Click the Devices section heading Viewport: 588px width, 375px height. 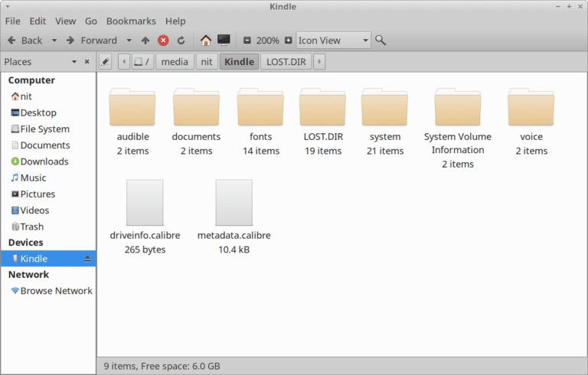pyautogui.click(x=25, y=243)
